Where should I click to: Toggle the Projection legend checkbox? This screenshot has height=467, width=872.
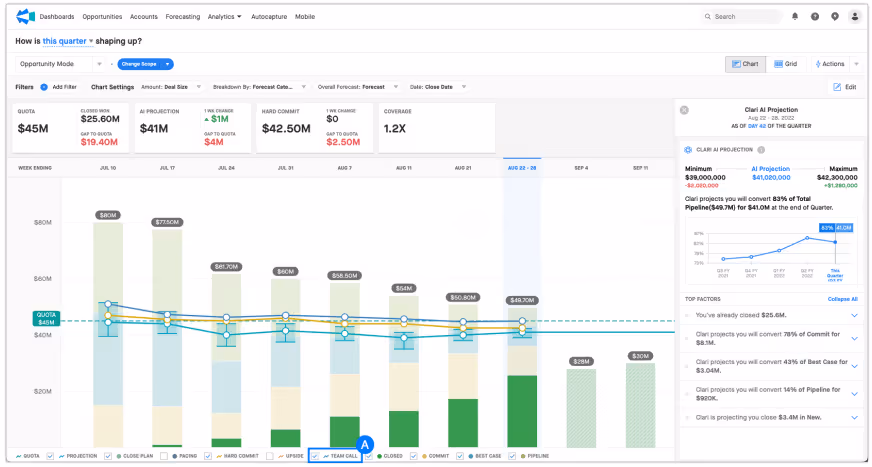click(50, 456)
